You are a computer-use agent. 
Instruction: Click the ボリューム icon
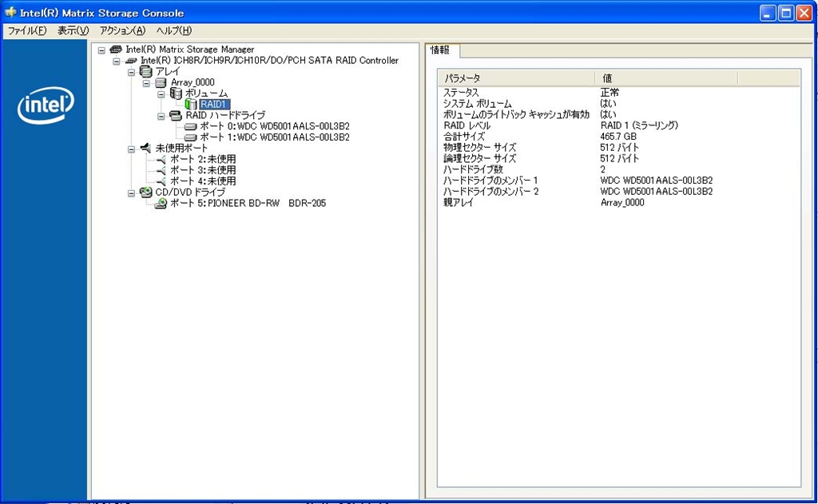tap(176, 93)
